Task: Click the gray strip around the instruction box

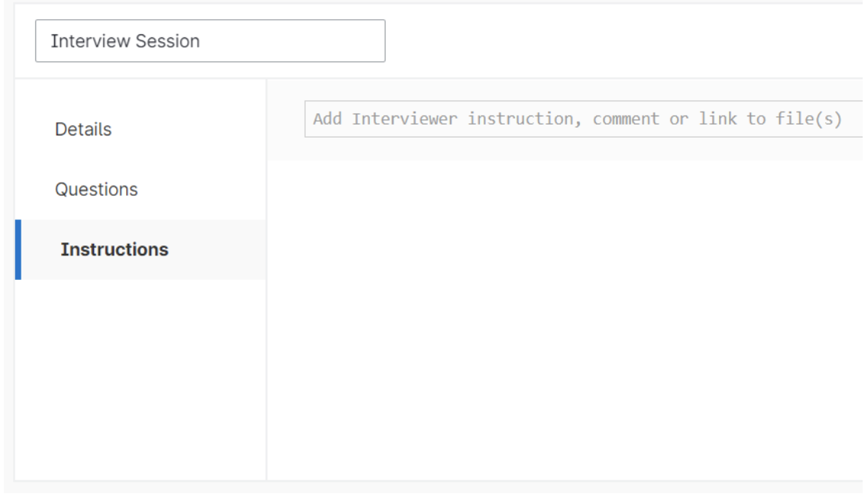Action: [x=565, y=149]
